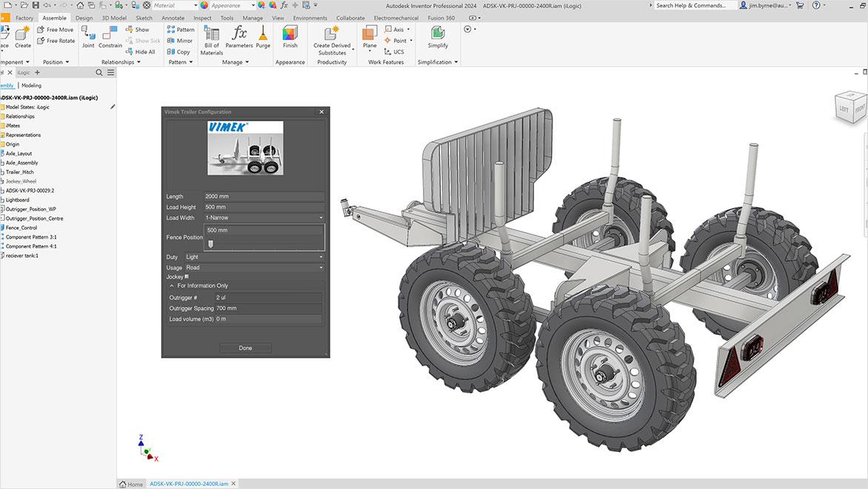868x489 pixels.
Task: Open the 3D Model ribbon tab
Action: [114, 18]
